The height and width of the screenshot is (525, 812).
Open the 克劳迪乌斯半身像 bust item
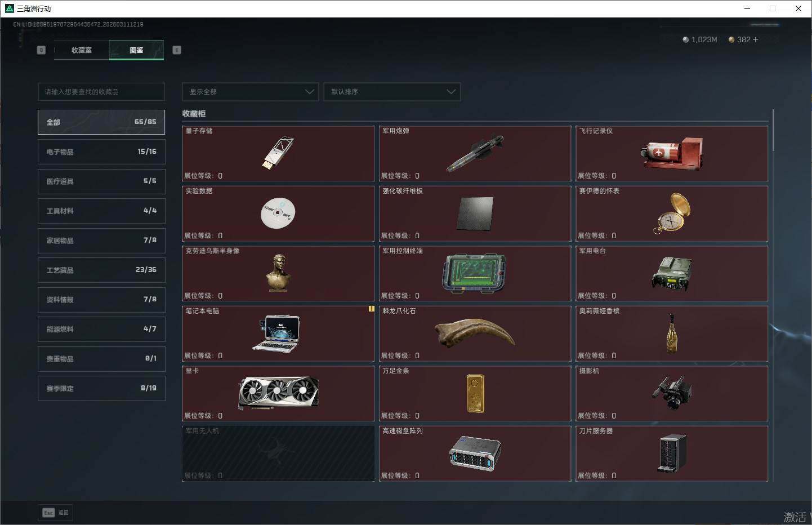tap(278, 273)
